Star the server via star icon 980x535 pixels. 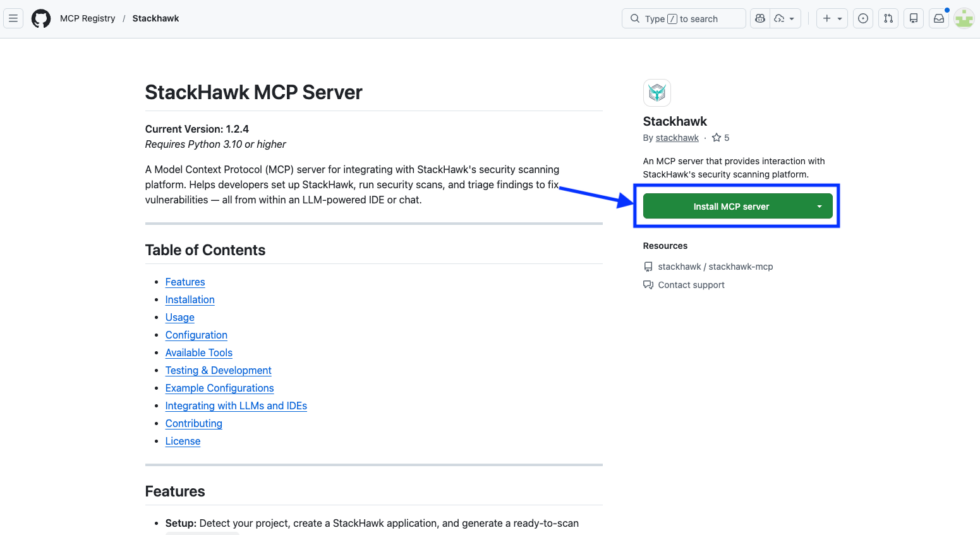pos(716,138)
